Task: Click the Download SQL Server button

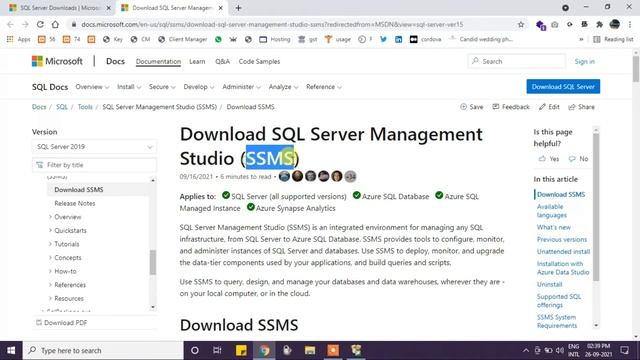Action: pos(563,87)
